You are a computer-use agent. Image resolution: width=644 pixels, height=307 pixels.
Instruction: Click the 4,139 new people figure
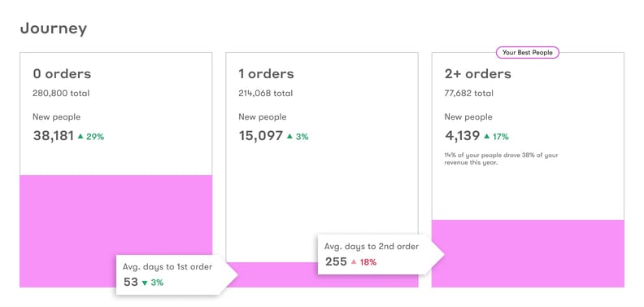462,136
